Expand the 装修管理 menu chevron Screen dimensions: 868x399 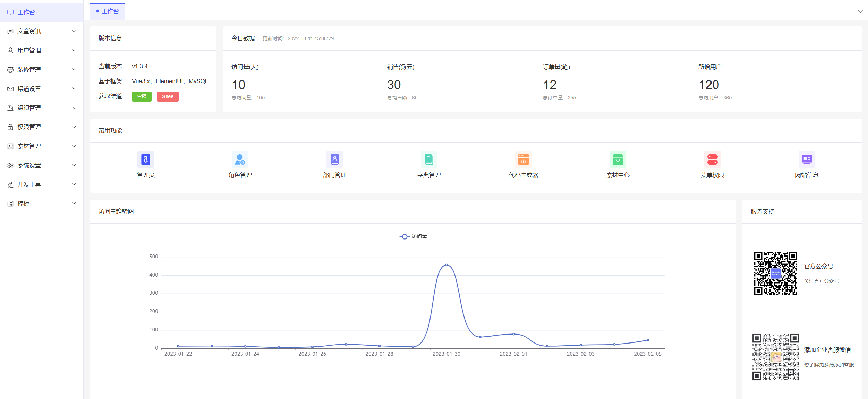click(x=74, y=69)
